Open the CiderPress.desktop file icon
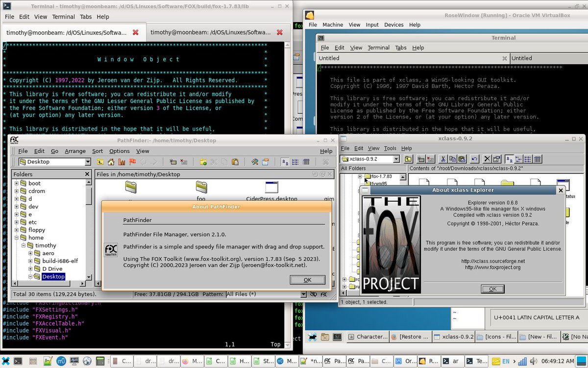 coord(271,187)
